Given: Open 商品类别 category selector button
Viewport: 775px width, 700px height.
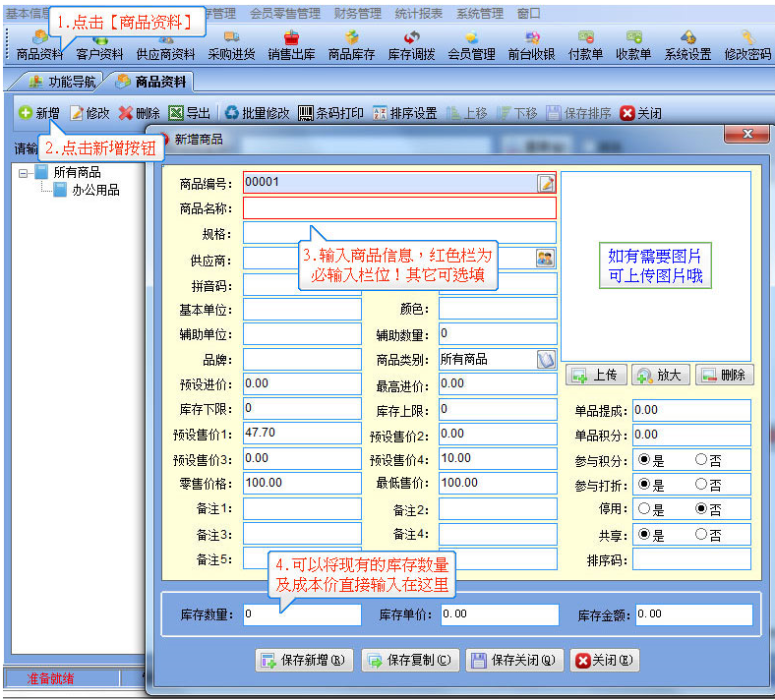Looking at the screenshot, I should pyautogui.click(x=546, y=359).
